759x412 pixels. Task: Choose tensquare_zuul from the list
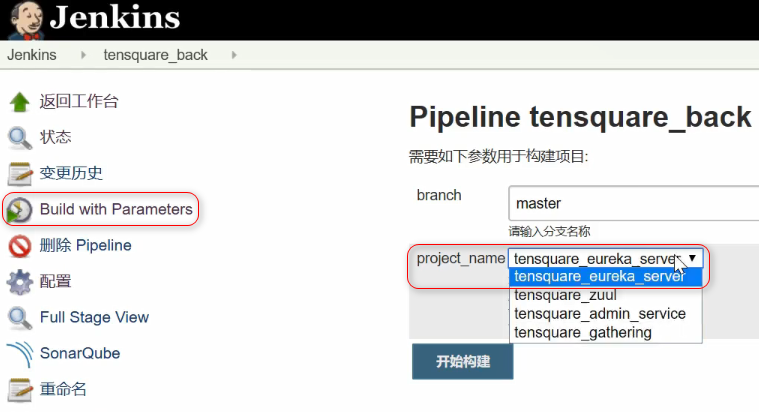[606, 295]
